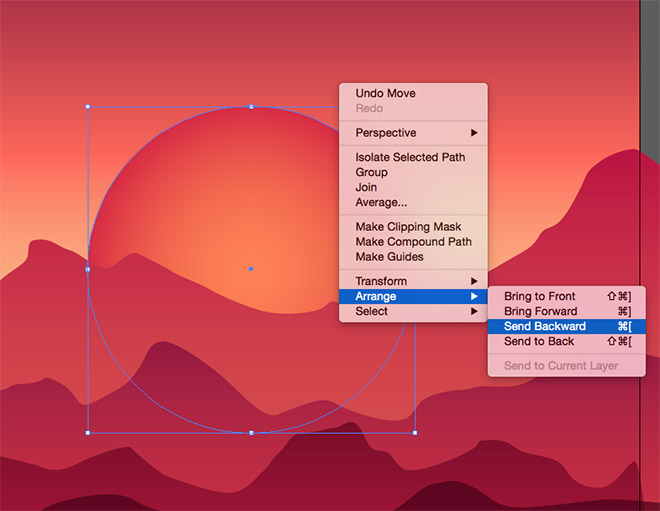Choose Make Clipping Mask
The image size is (660, 511).
pos(413,227)
